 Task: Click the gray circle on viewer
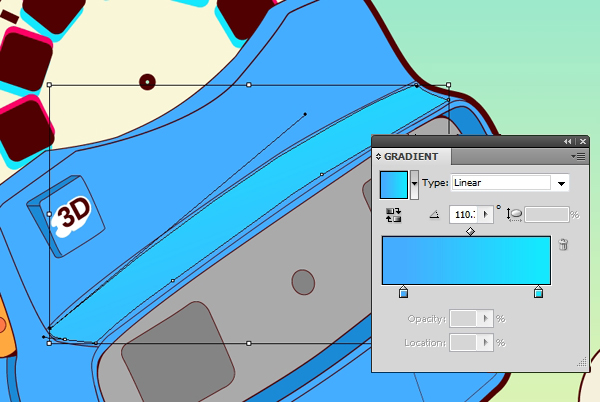click(x=303, y=282)
